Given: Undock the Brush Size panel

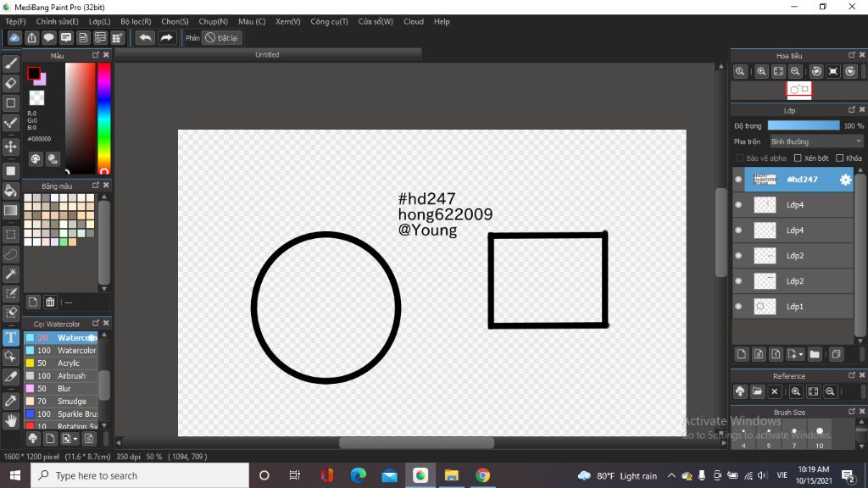Looking at the screenshot, I should tap(852, 412).
